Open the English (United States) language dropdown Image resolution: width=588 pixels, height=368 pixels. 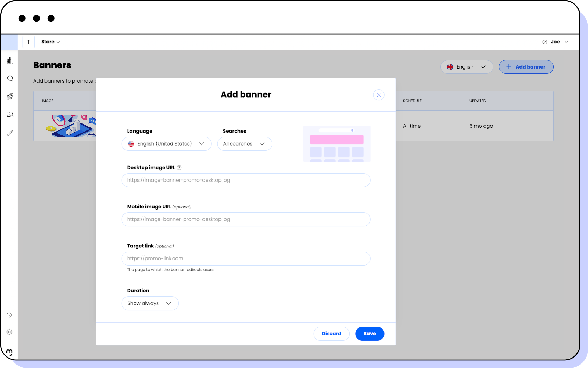point(167,144)
